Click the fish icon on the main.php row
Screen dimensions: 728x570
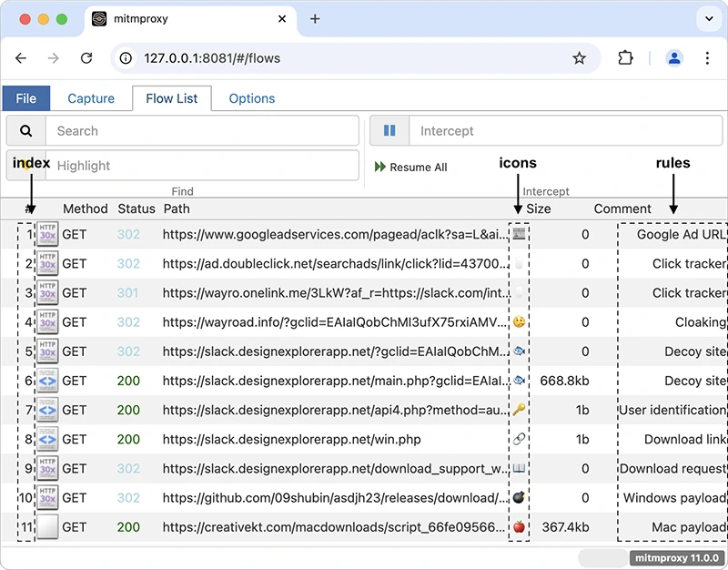pyautogui.click(x=519, y=381)
